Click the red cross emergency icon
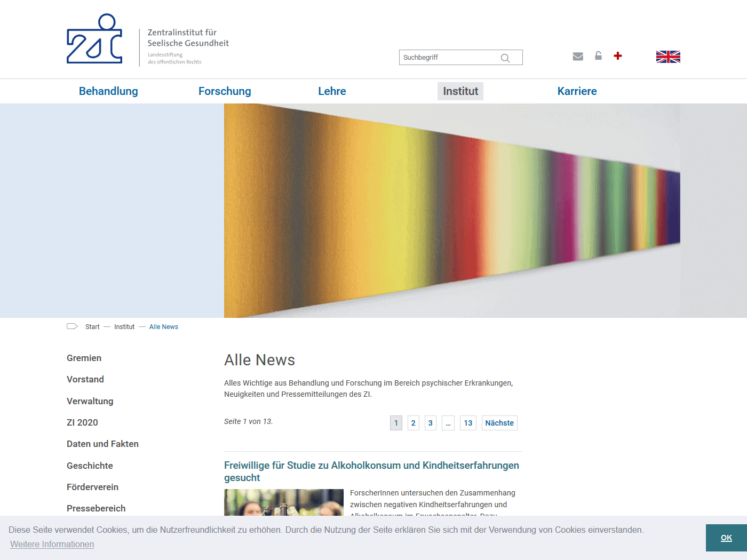 (618, 56)
